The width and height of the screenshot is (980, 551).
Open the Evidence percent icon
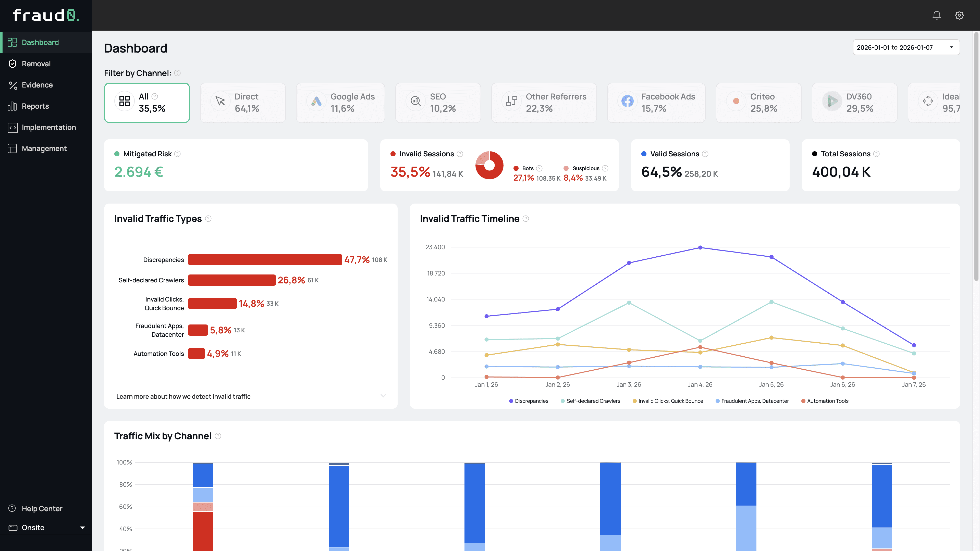pyautogui.click(x=13, y=85)
